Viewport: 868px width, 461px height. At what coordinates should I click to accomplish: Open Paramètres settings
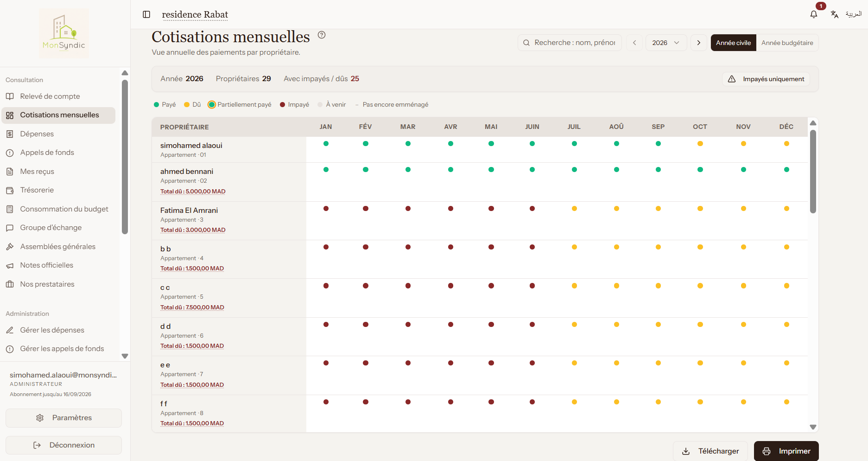(63, 418)
